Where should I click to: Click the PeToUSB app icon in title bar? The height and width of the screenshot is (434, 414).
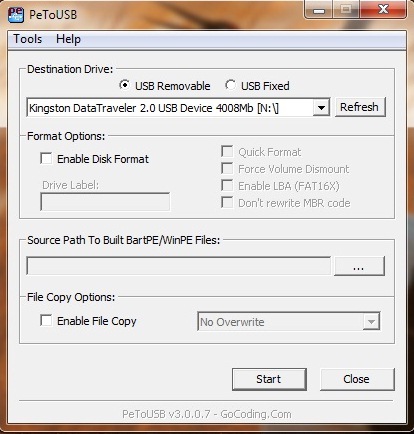point(16,15)
